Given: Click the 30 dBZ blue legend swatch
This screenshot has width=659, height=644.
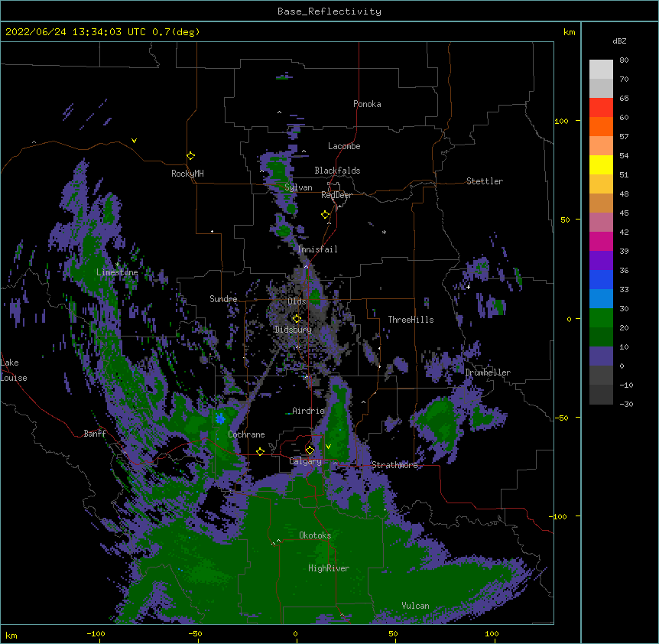Looking at the screenshot, I should pyautogui.click(x=601, y=298).
